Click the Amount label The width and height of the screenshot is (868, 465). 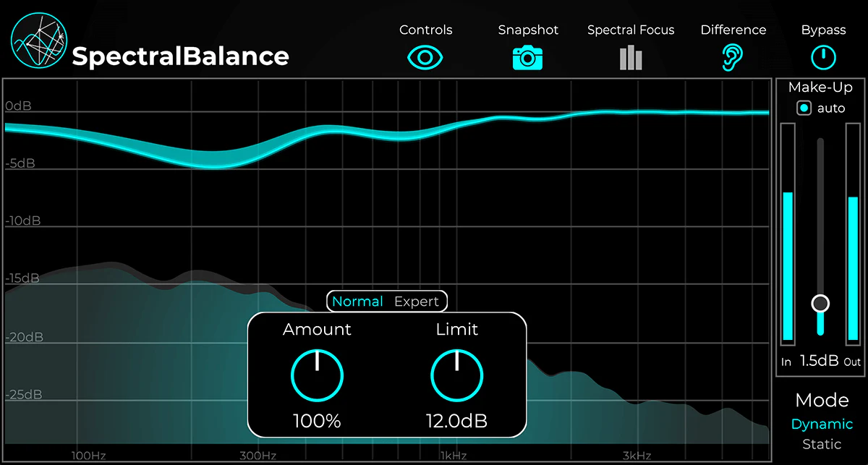coord(317,330)
